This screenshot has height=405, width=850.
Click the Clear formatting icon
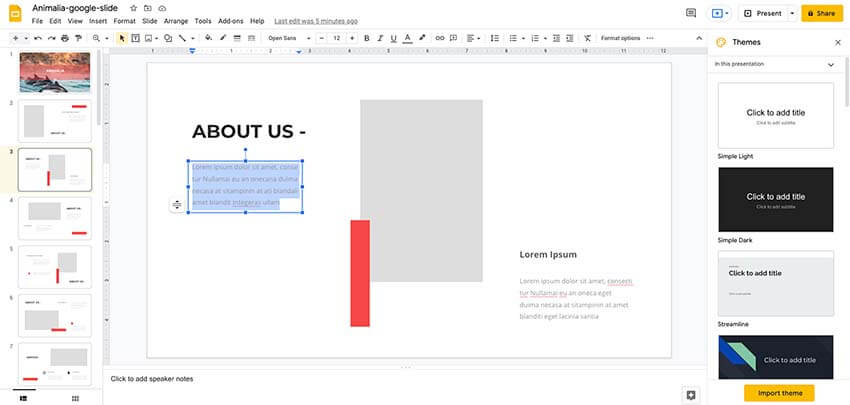click(x=588, y=38)
